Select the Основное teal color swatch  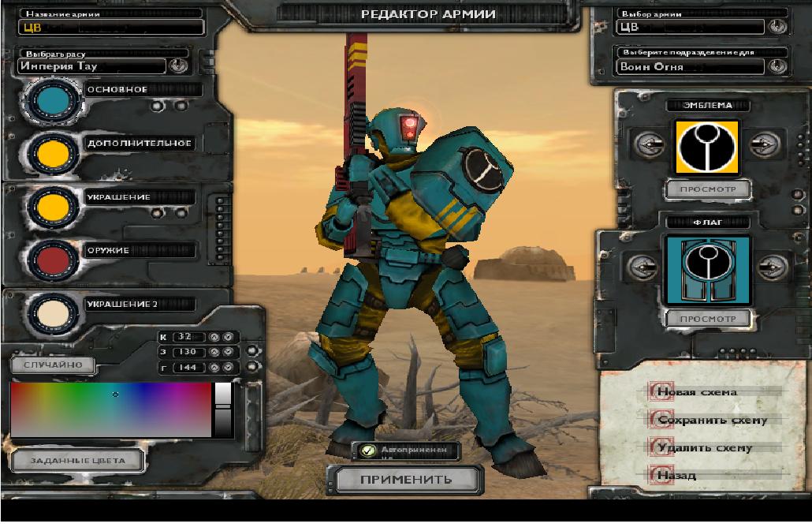pos(53,100)
